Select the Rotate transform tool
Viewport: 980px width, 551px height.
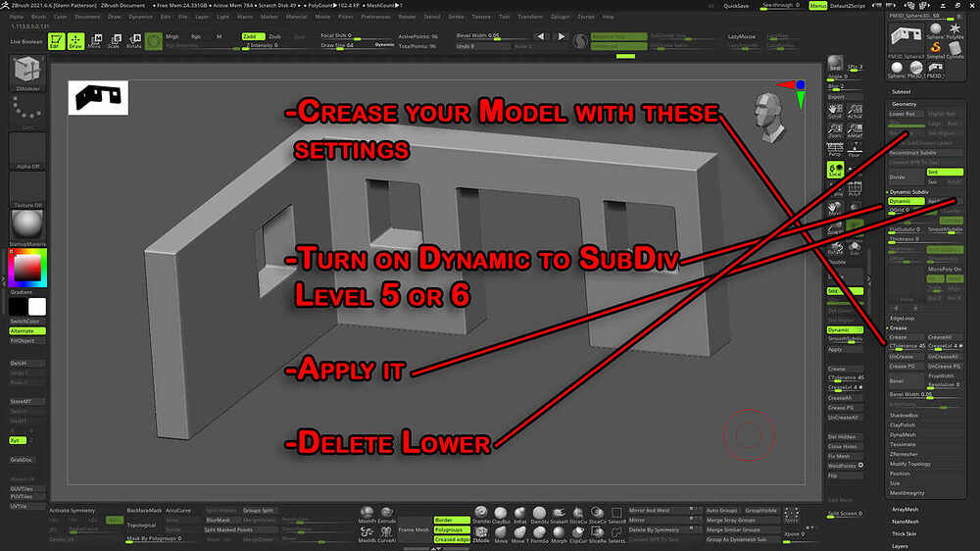click(133, 41)
